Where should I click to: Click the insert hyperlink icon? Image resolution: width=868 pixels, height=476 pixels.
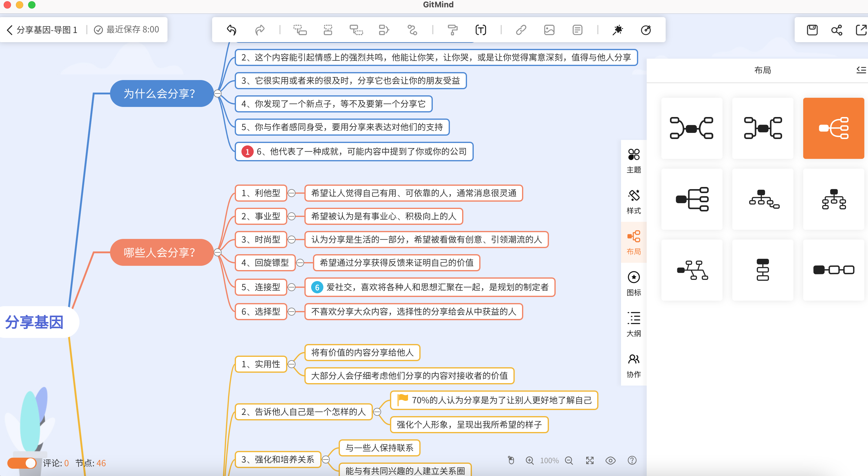click(521, 30)
